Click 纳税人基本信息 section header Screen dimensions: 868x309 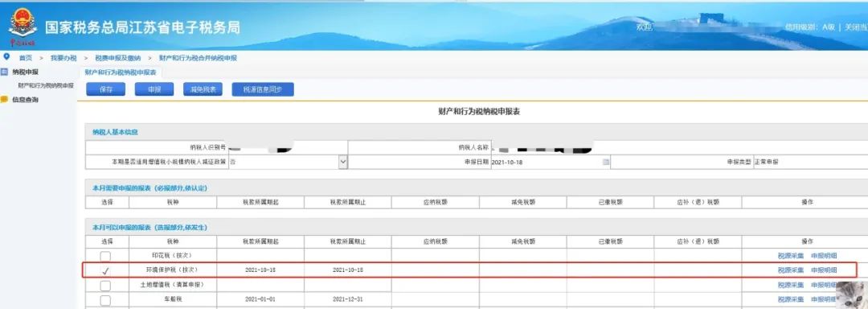pyautogui.click(x=115, y=132)
